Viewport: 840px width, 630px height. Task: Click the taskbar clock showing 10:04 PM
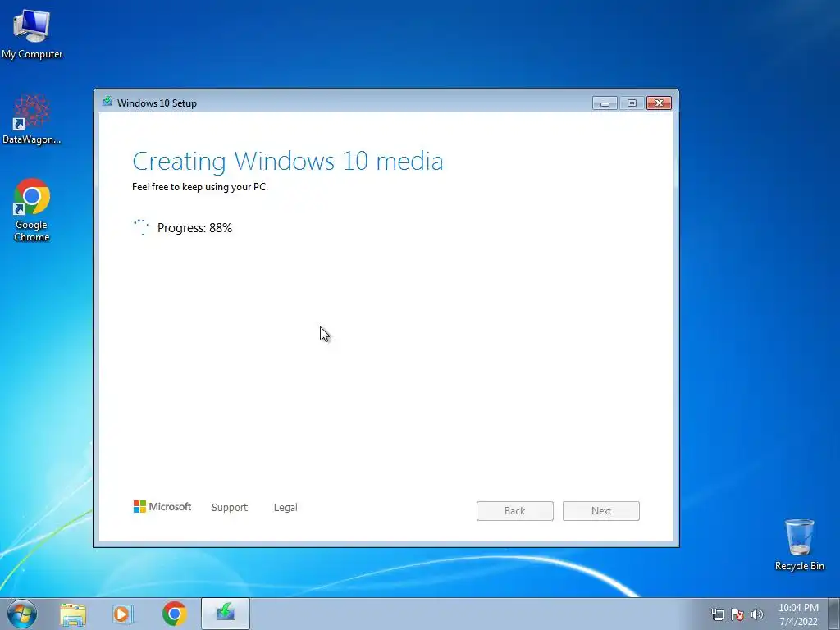[x=798, y=614]
